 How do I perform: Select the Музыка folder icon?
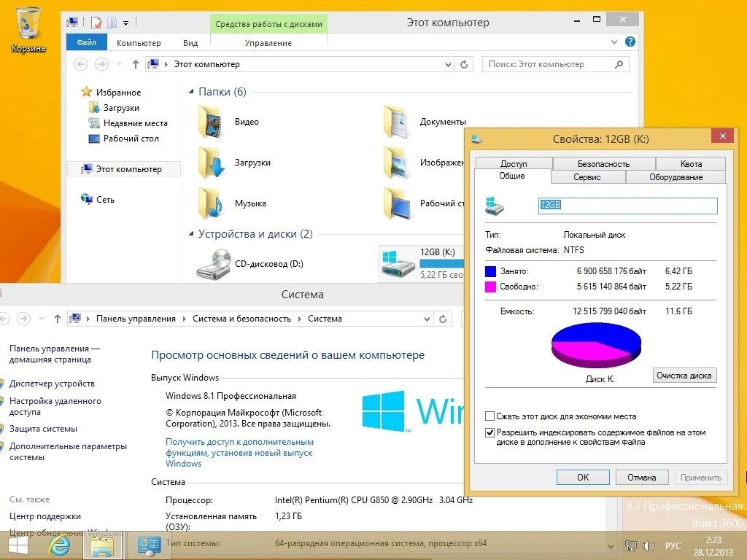pyautogui.click(x=211, y=203)
